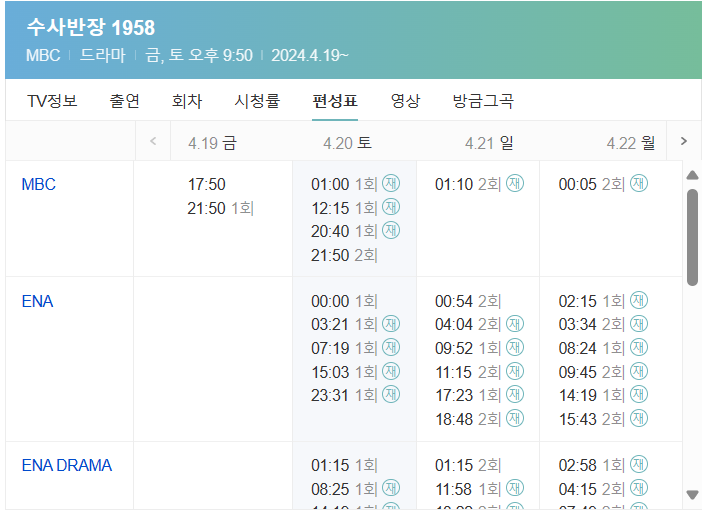Click the 4.20 토 date header
706x518 pixels.
point(347,143)
